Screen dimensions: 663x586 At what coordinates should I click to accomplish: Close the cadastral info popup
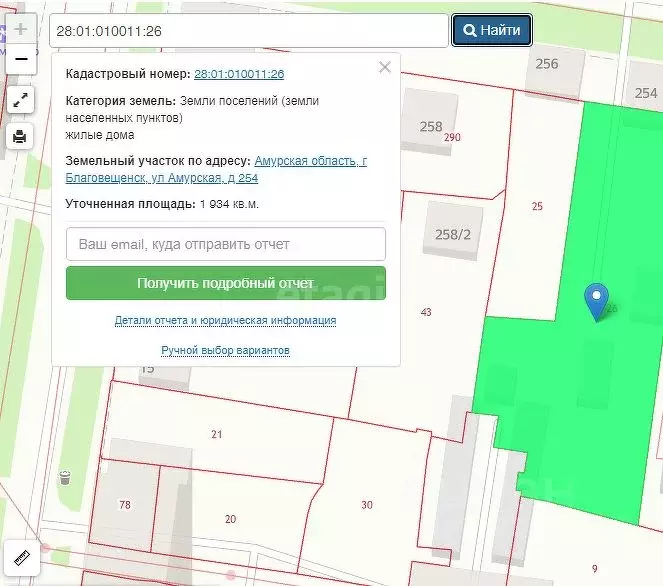click(385, 68)
